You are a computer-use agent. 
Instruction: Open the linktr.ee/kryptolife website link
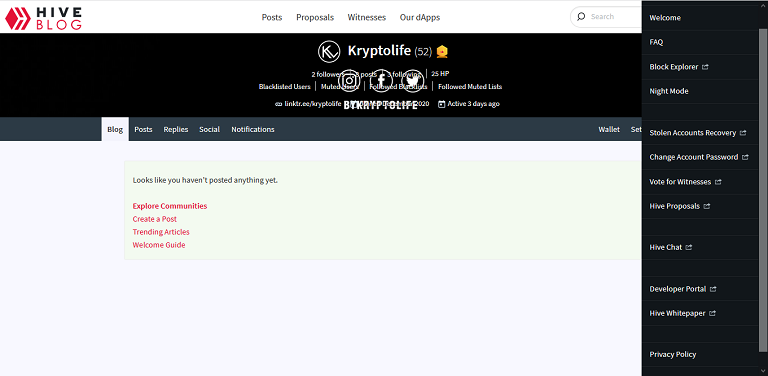[313, 104]
